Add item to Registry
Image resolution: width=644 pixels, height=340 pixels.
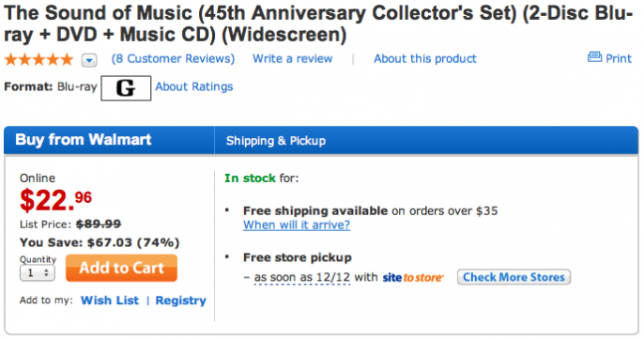point(180,301)
